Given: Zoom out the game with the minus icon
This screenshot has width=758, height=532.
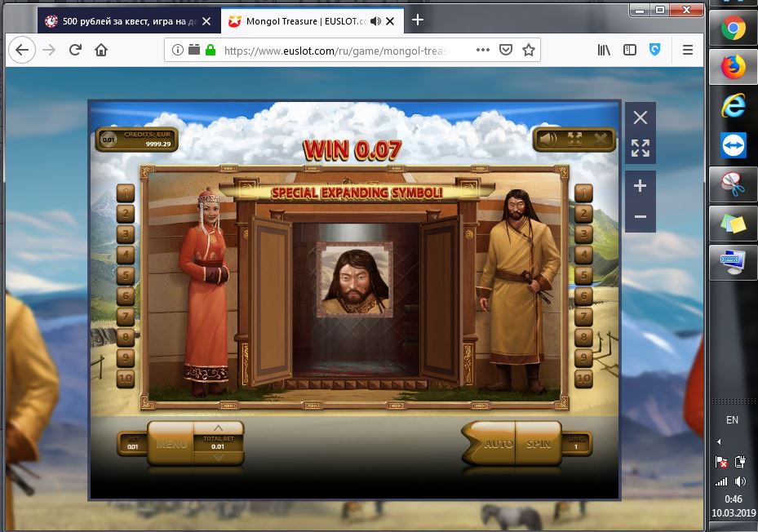Looking at the screenshot, I should 641,217.
